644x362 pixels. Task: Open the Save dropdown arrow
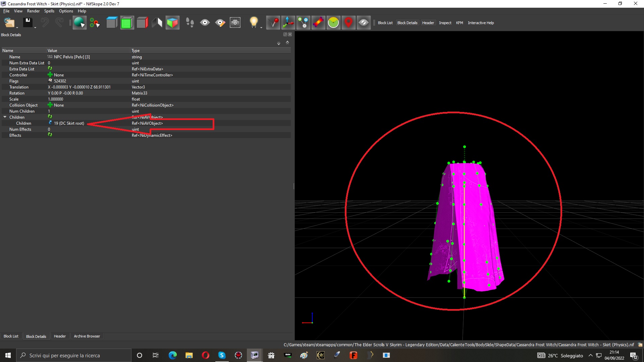35,27
